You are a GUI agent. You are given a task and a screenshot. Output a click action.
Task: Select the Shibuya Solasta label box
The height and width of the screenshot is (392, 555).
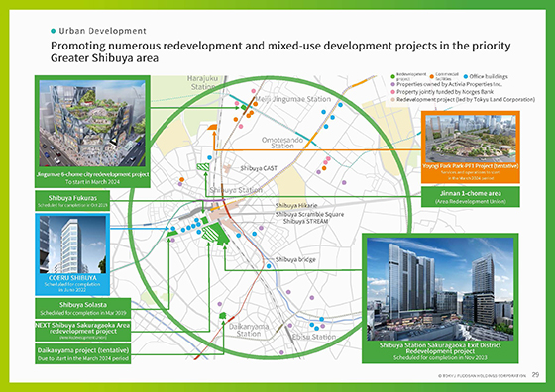point(83,308)
